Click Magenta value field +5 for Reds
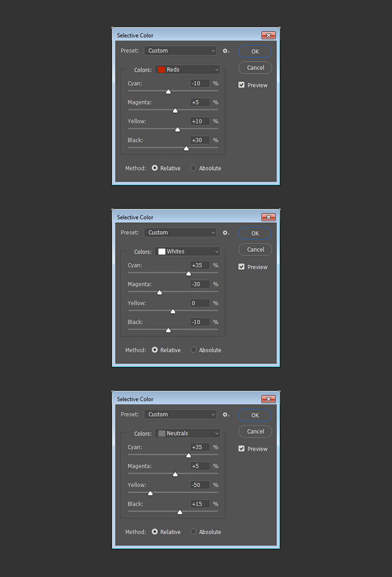The height and width of the screenshot is (577, 392). (200, 102)
